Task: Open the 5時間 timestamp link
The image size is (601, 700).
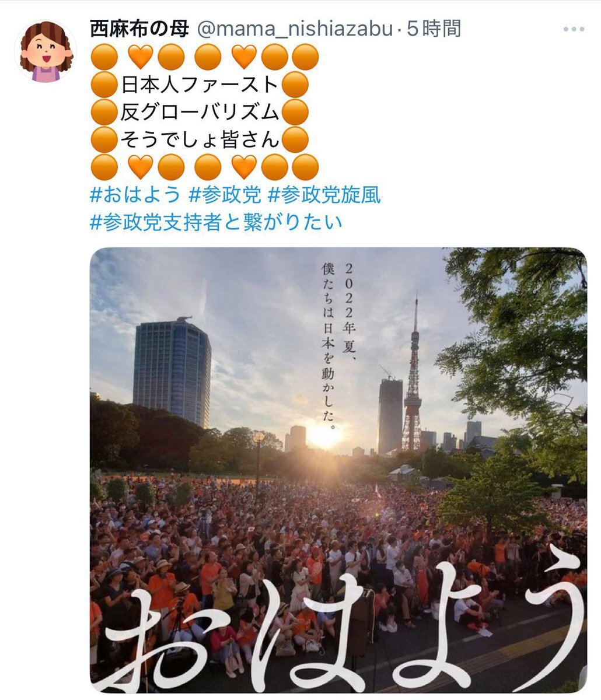Action: click(434, 29)
